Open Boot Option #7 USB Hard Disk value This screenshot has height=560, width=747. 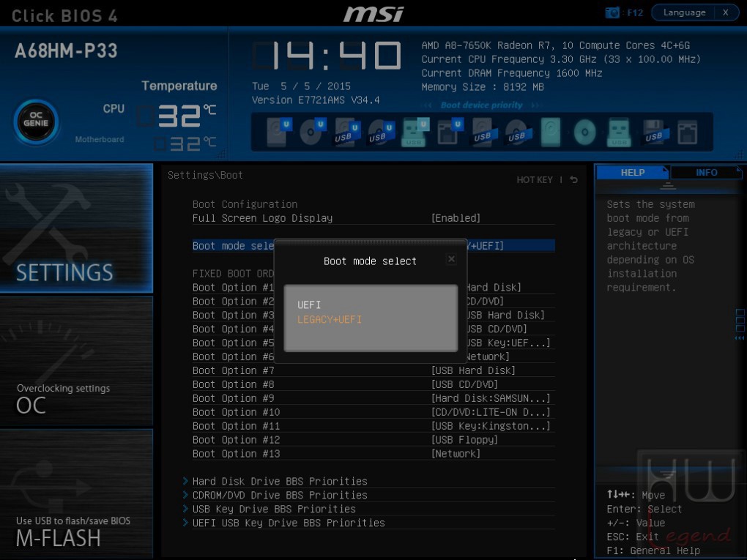(473, 370)
